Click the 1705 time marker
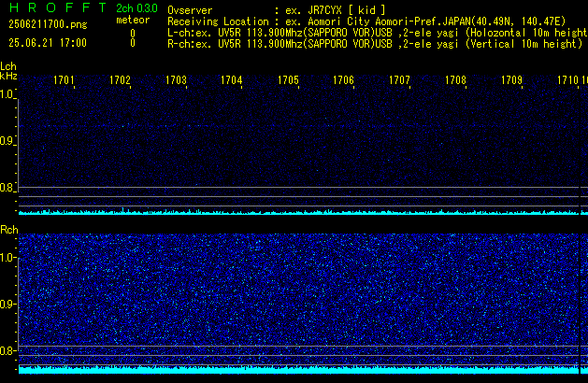 (288, 80)
